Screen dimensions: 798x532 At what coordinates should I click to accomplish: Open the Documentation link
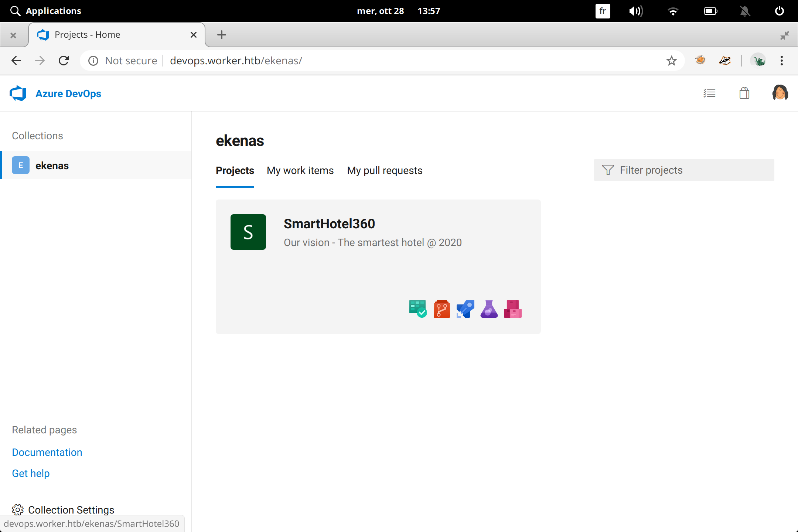[47, 452]
